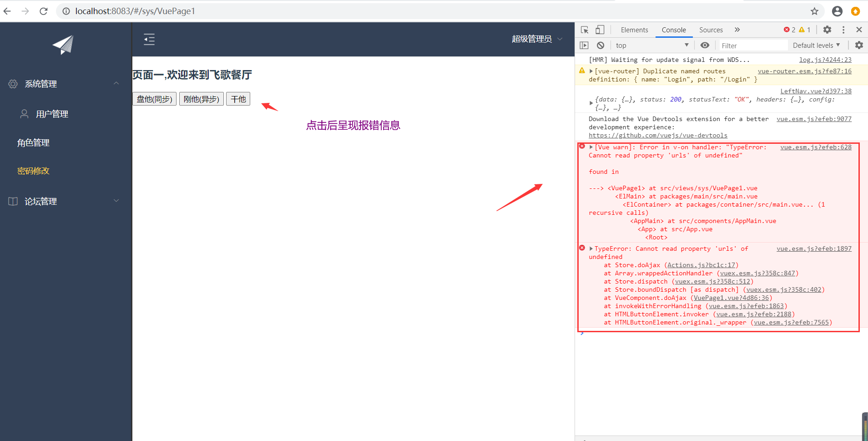Open the browser profile avatar

coord(837,11)
